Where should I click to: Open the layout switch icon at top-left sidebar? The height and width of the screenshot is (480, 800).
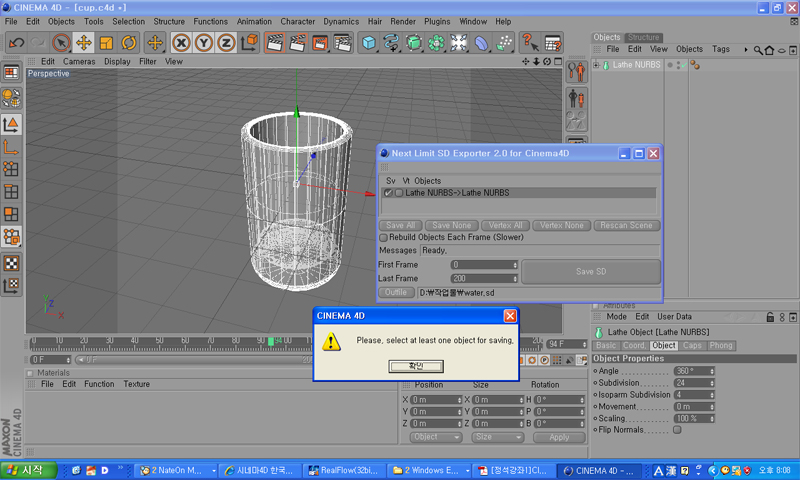[11, 72]
